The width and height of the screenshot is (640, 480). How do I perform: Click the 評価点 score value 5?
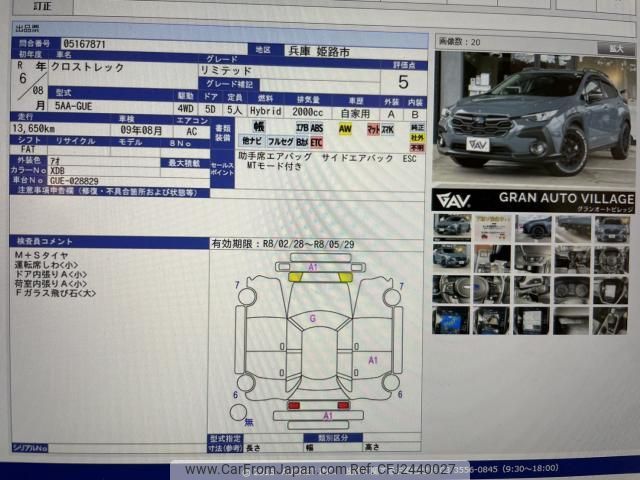(x=403, y=81)
